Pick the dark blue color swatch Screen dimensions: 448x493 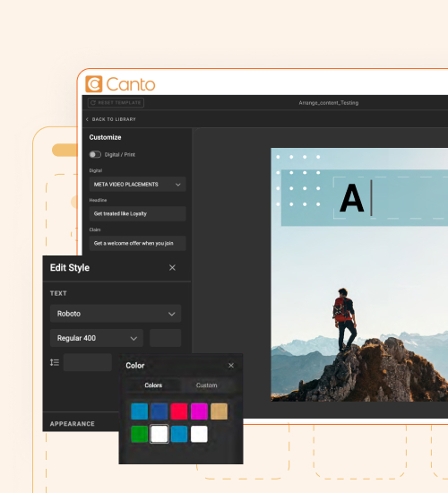pos(159,411)
